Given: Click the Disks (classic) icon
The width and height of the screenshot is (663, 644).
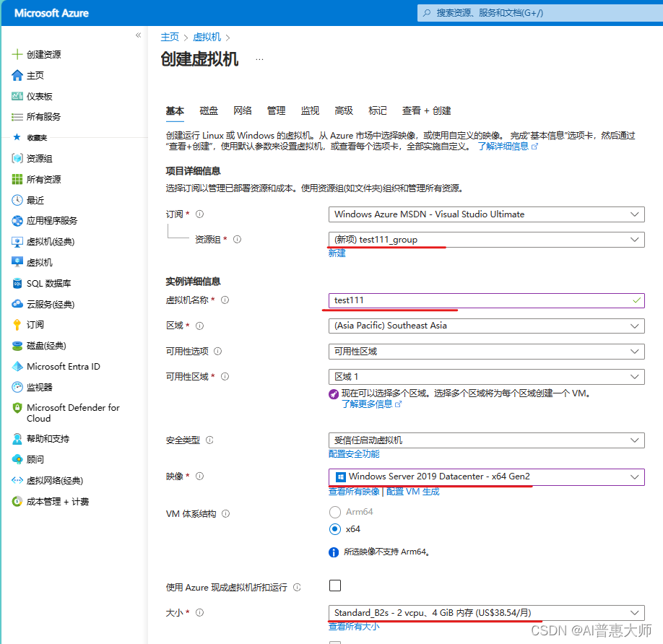Looking at the screenshot, I should pos(17,346).
